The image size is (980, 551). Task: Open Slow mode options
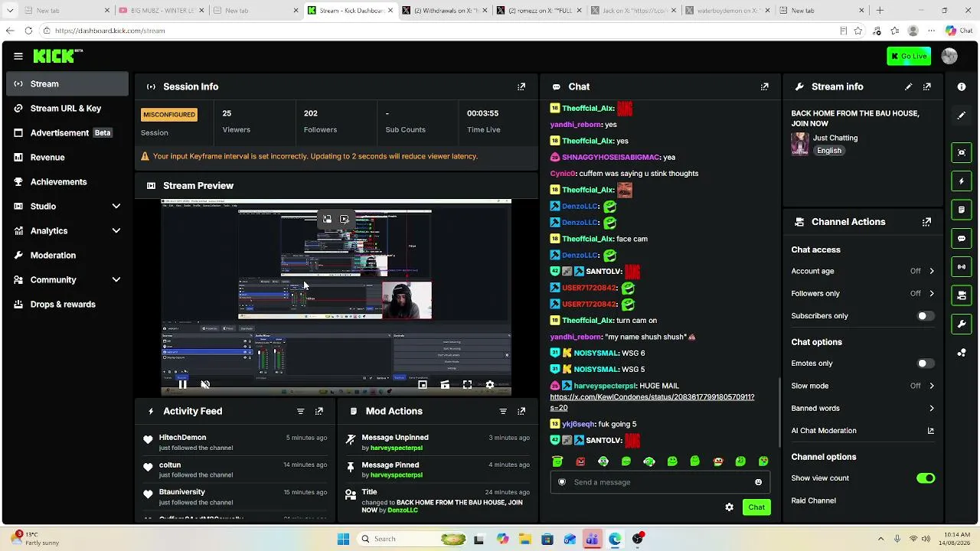pyautogui.click(x=863, y=386)
